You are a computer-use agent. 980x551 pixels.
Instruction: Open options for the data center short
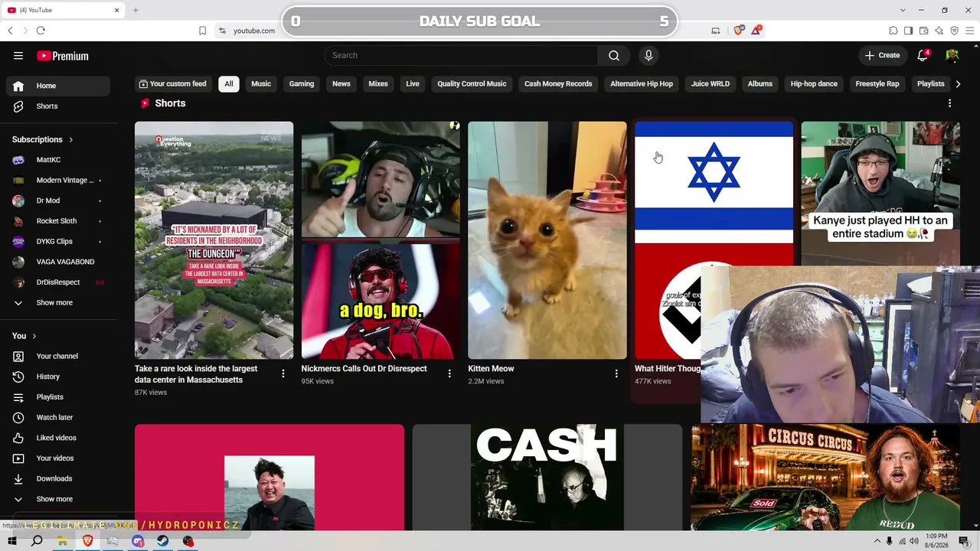coord(283,373)
